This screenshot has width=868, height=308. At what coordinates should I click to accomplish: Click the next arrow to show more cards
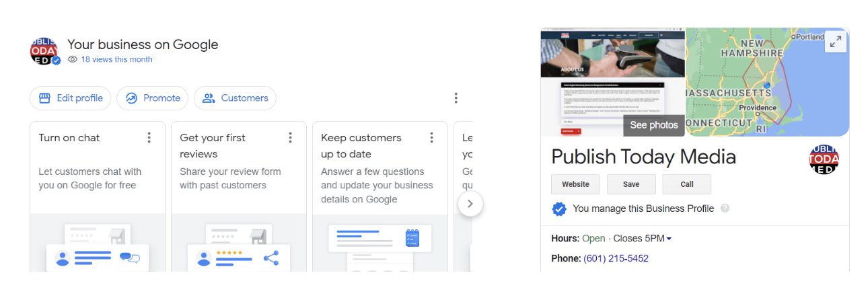click(470, 204)
